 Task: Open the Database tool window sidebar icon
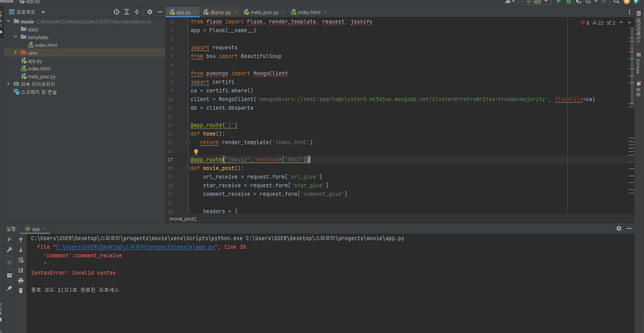click(639, 27)
